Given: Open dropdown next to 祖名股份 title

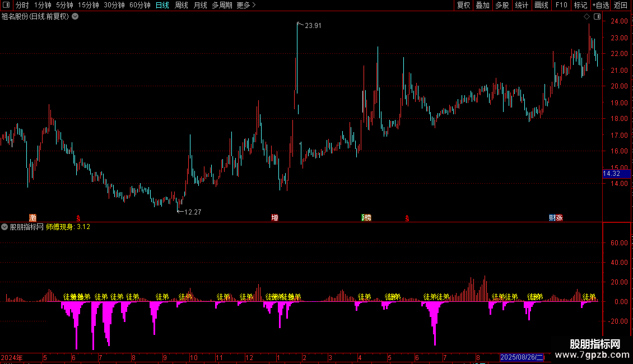Looking at the screenshot, I should tap(75, 16).
